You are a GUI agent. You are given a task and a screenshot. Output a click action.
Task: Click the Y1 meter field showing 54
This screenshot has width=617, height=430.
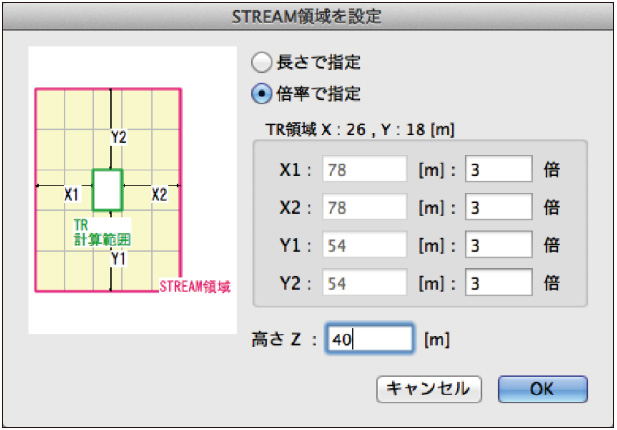pyautogui.click(x=364, y=246)
